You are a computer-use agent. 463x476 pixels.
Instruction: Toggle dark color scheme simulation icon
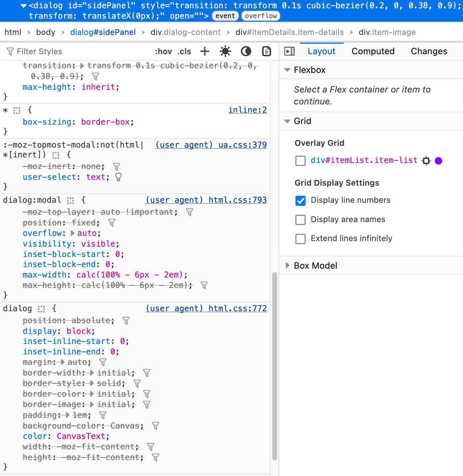click(x=246, y=51)
